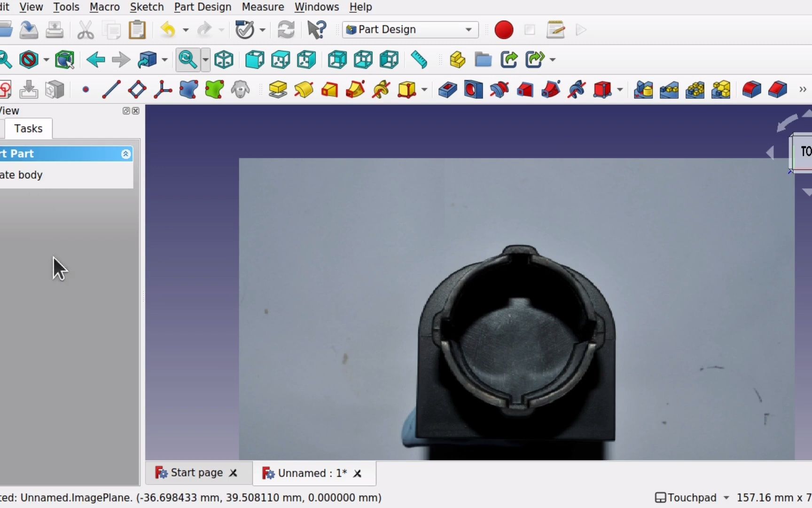Viewport: 812px width, 508px height.
Task: Click the Tasks panel tab
Action: click(28, 128)
